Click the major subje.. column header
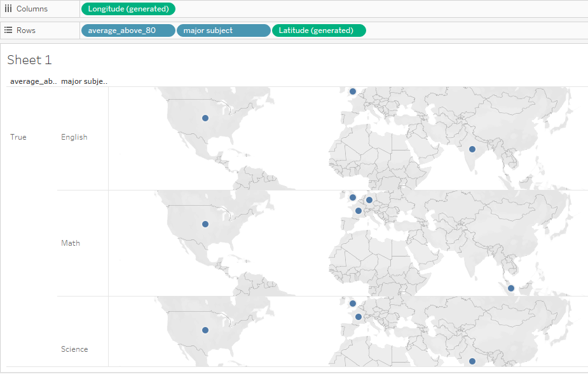Screen dimensions: 588x374 pyautogui.click(x=84, y=81)
